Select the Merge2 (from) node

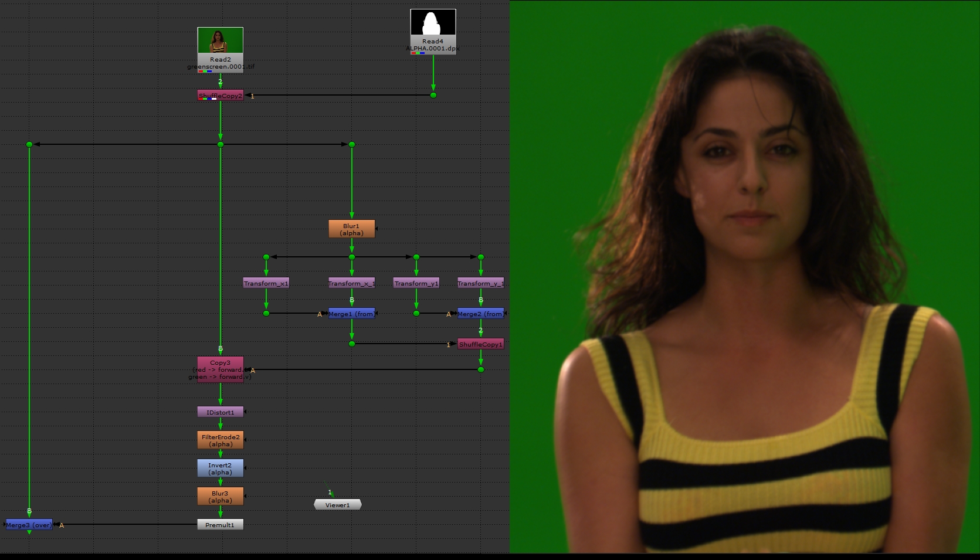(480, 314)
